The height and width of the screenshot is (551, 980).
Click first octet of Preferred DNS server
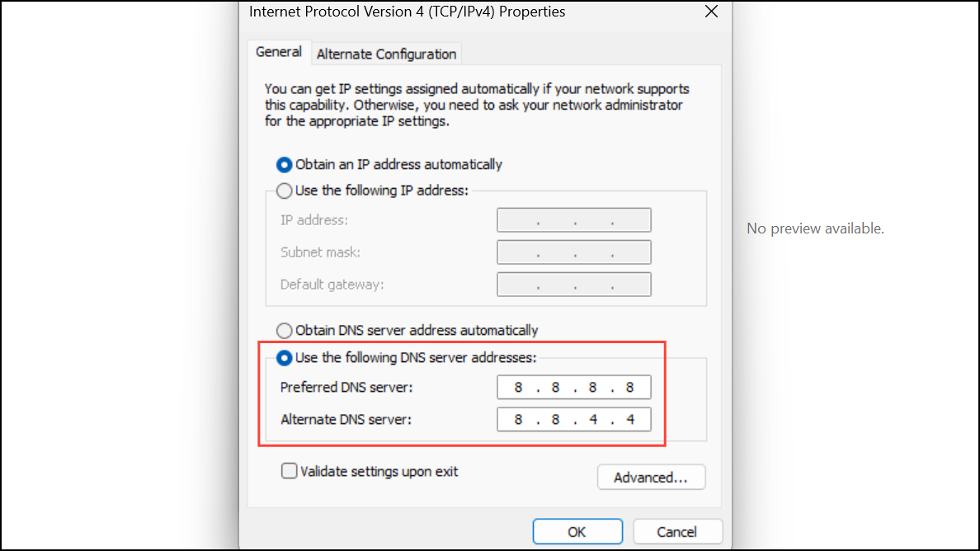click(519, 388)
